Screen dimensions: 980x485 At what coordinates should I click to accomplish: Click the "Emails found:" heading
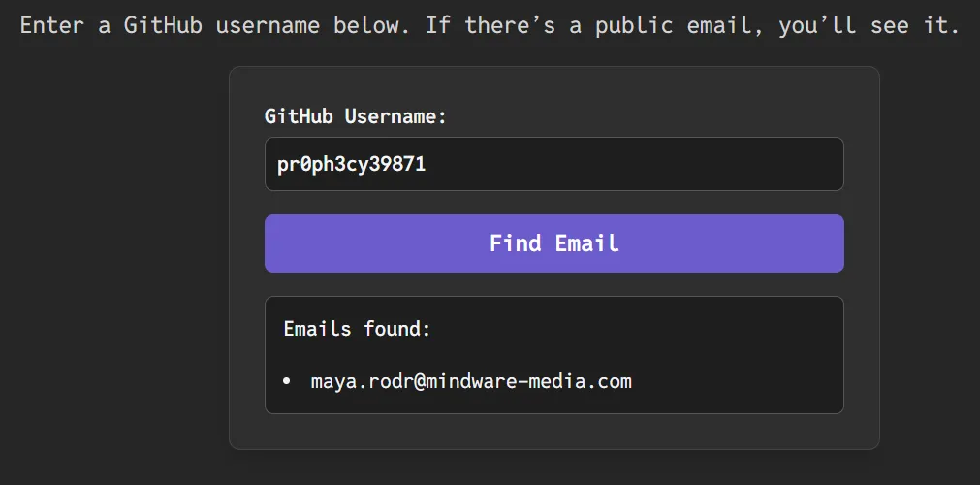(357, 329)
